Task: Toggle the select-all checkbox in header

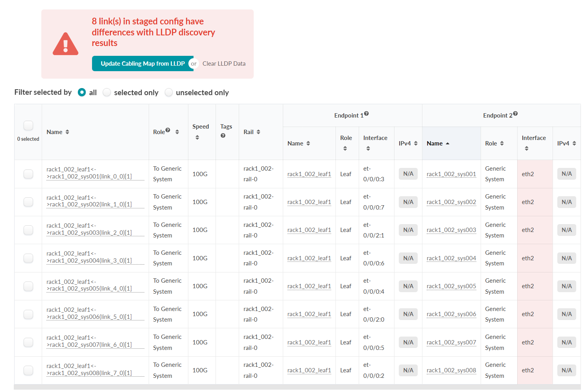Action: tap(28, 126)
